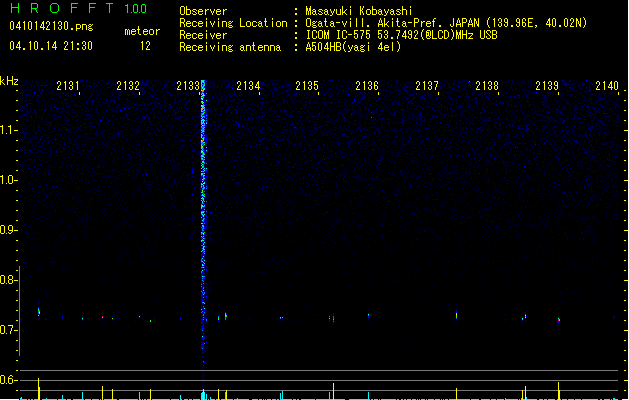629x400 pixels.
Task: Click the 2133 time axis marker
Action: [x=188, y=86]
